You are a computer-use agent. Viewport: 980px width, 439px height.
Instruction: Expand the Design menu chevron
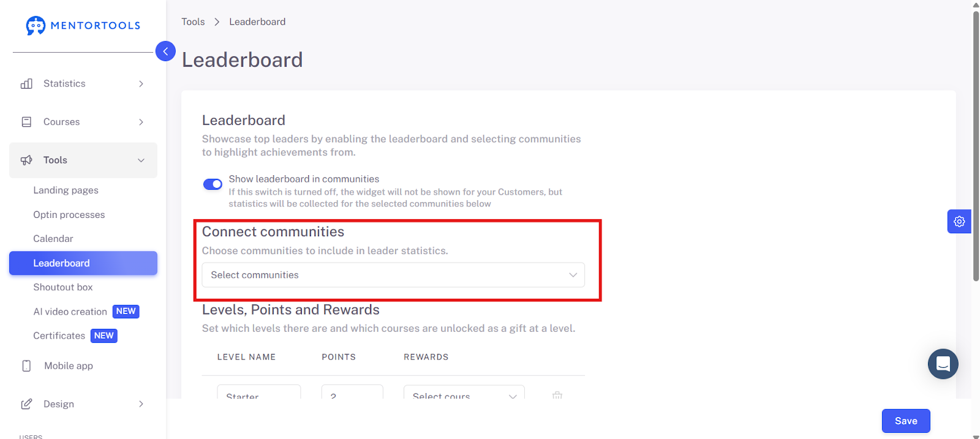click(141, 404)
